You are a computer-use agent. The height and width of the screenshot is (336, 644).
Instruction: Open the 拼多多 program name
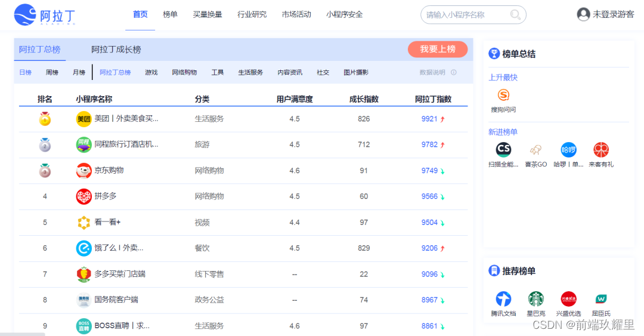106,196
